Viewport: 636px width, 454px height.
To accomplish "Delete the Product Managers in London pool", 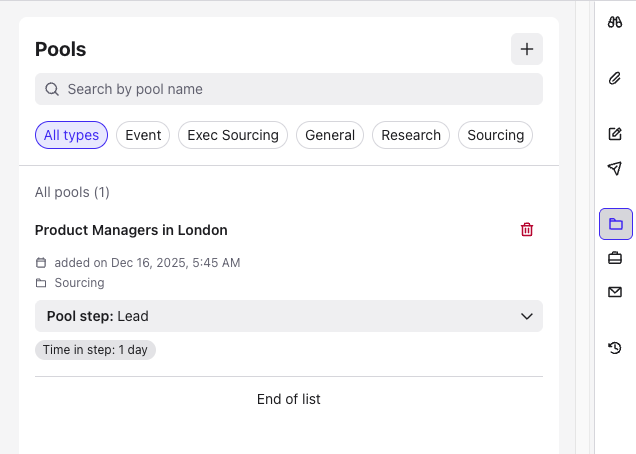I will (527, 230).
